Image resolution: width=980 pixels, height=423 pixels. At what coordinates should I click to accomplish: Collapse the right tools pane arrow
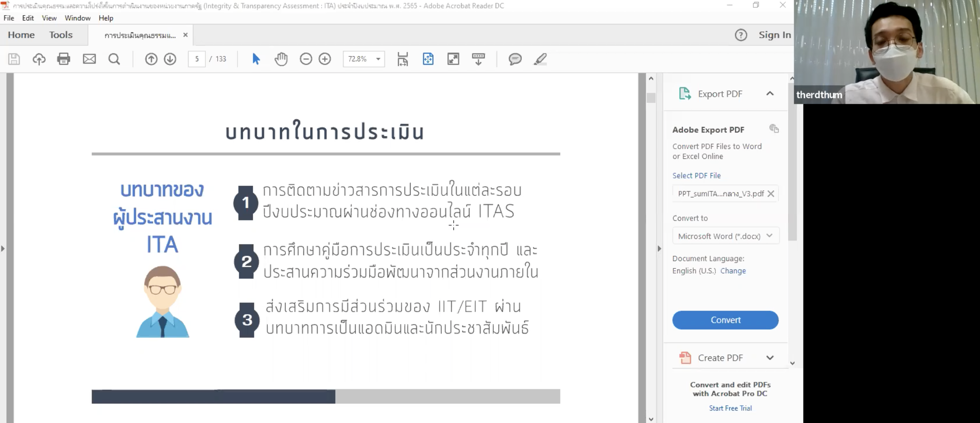659,249
